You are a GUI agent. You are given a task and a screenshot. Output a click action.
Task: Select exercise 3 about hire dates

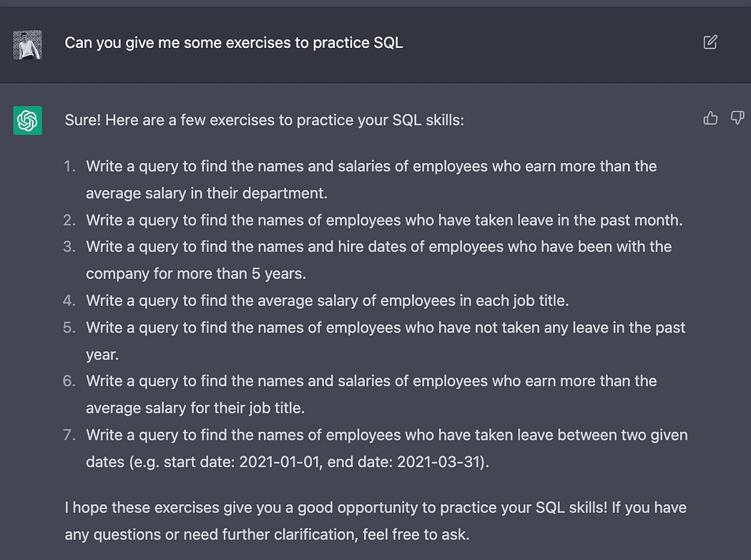(x=378, y=260)
